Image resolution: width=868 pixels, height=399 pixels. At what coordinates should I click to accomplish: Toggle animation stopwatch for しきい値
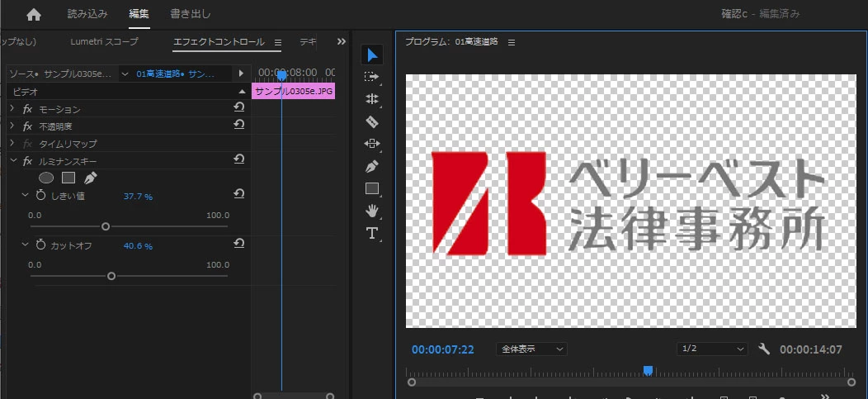tap(40, 195)
